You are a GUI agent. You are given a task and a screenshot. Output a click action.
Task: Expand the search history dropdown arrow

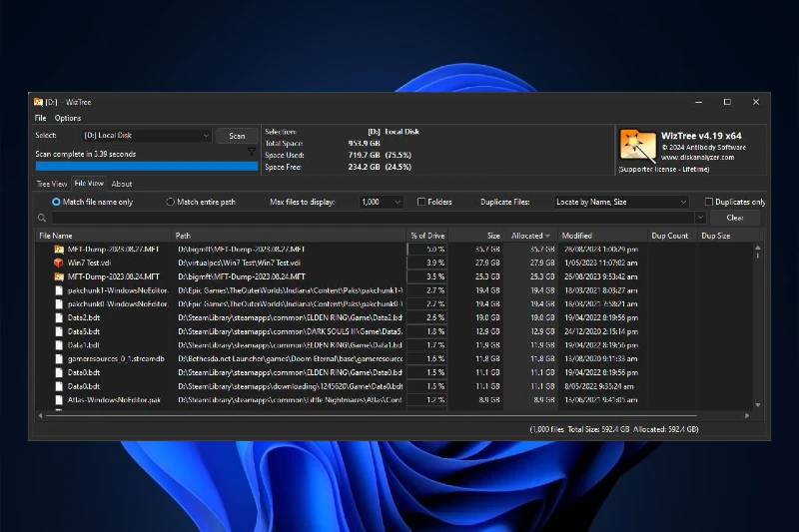coord(700,218)
